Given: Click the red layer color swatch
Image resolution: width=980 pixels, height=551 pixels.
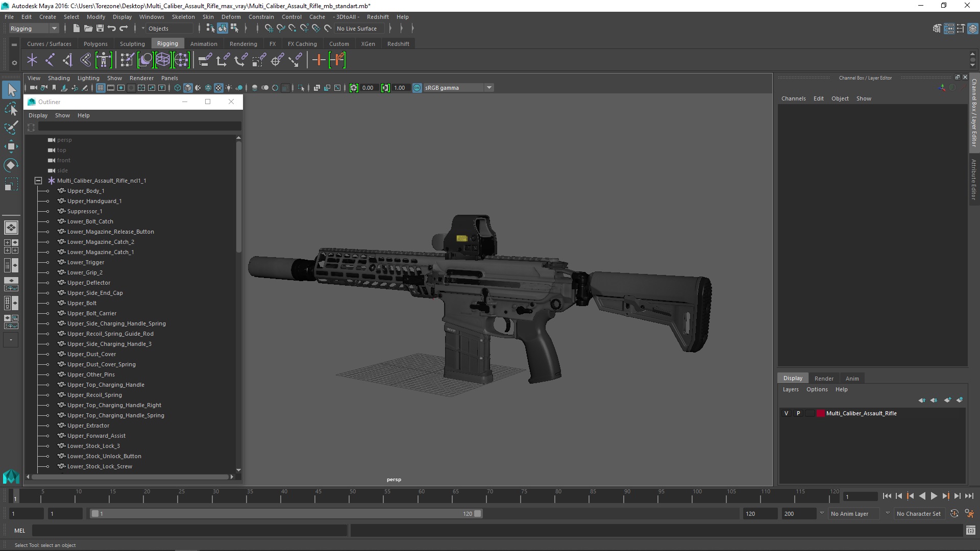Looking at the screenshot, I should [820, 413].
